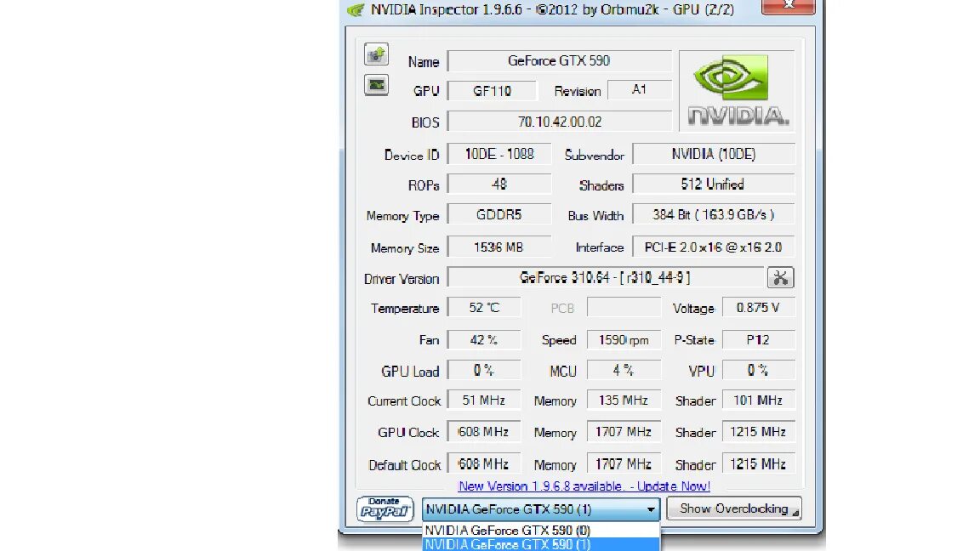Click the 42 % fan value
Image resolution: width=980 pixels, height=551 pixels.
click(x=484, y=339)
